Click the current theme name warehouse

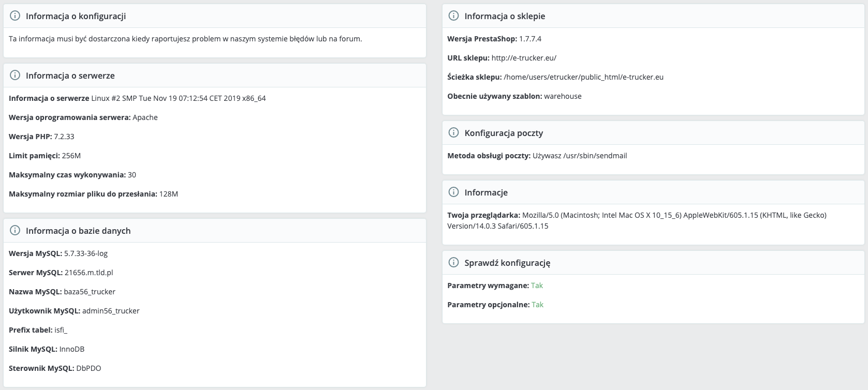pos(563,96)
